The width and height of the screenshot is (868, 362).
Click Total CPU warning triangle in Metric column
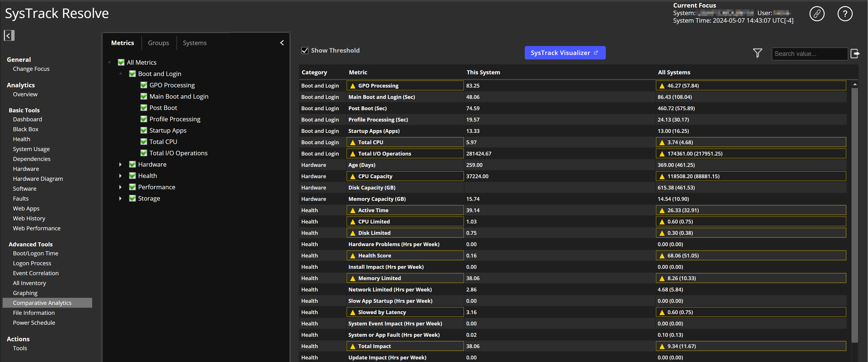(353, 142)
